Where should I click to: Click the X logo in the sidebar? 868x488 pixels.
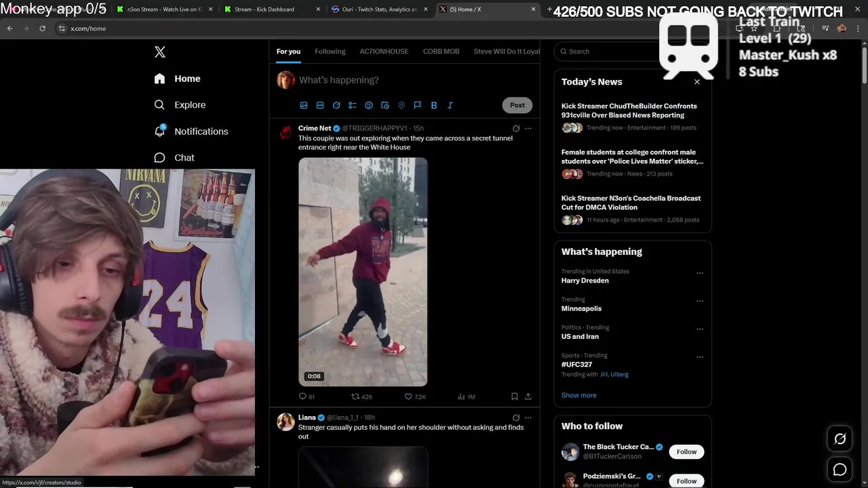click(160, 52)
